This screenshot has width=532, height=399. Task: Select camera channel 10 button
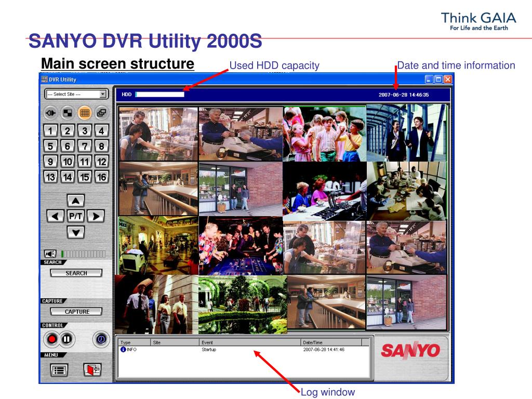point(68,162)
